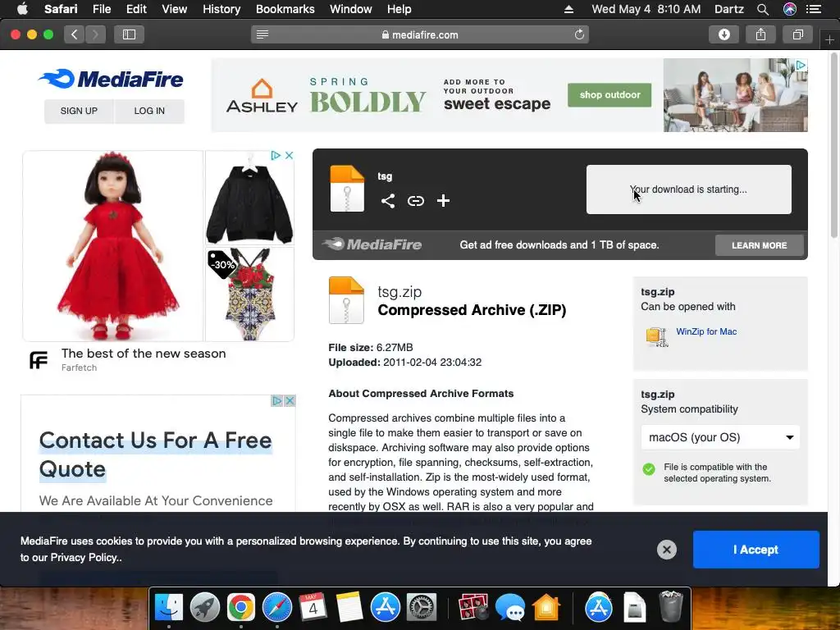This screenshot has width=840, height=630.
Task: Click the mediafire.com address bar
Action: click(x=420, y=34)
